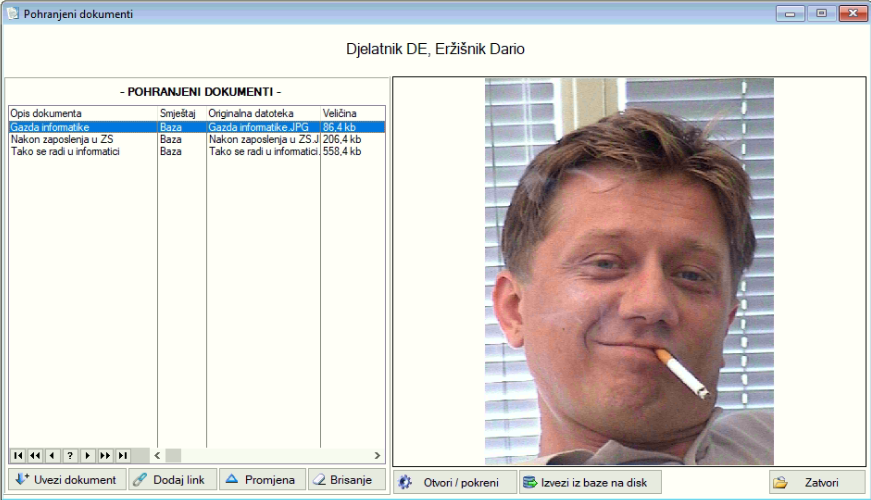Click the horizontal scrollbar left arrow
The image size is (871, 500).
pyautogui.click(x=157, y=456)
